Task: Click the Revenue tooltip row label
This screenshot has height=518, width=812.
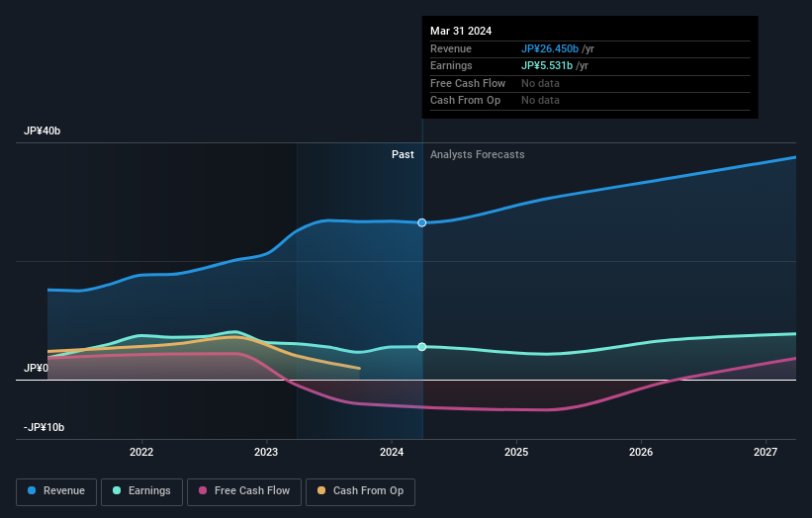Action: (x=451, y=48)
